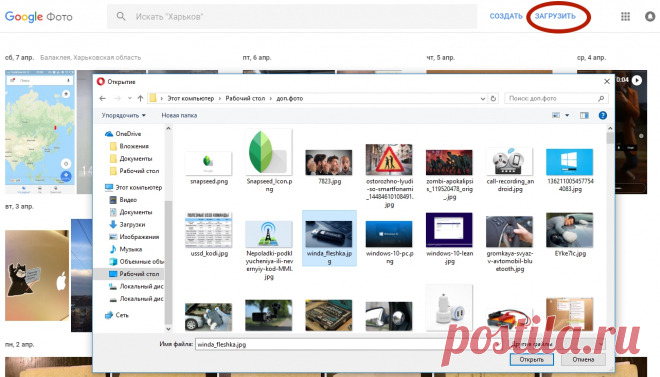Close the Открытие dialog
Viewport: 660px width, 377px height.
tap(607, 82)
